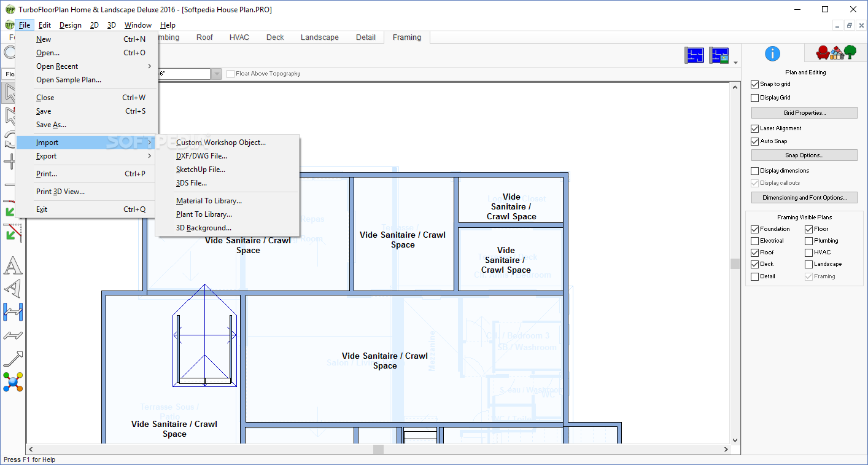Show the Plumbing plan
The image size is (868, 465).
coord(809,241)
